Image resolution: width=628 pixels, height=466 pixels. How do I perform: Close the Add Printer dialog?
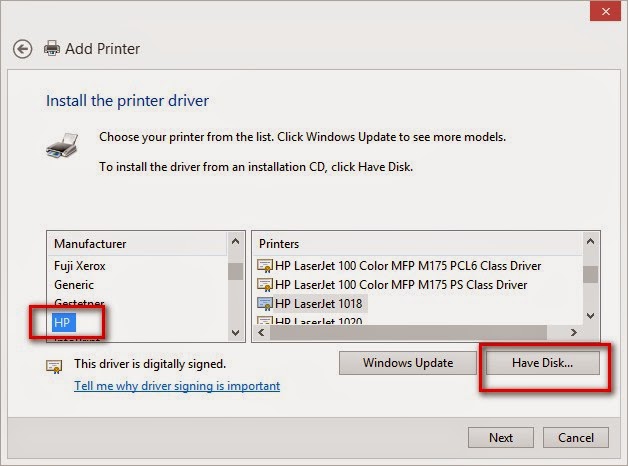[x=605, y=12]
